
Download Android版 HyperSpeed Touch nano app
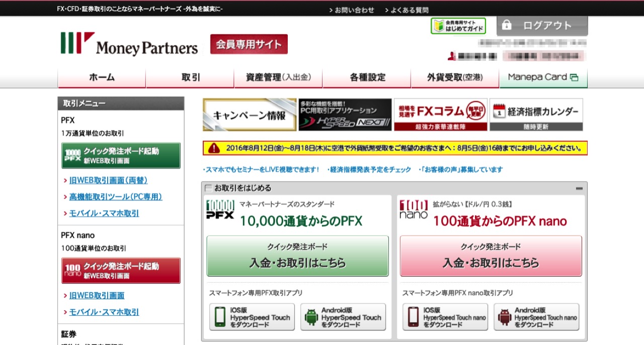click(x=536, y=317)
